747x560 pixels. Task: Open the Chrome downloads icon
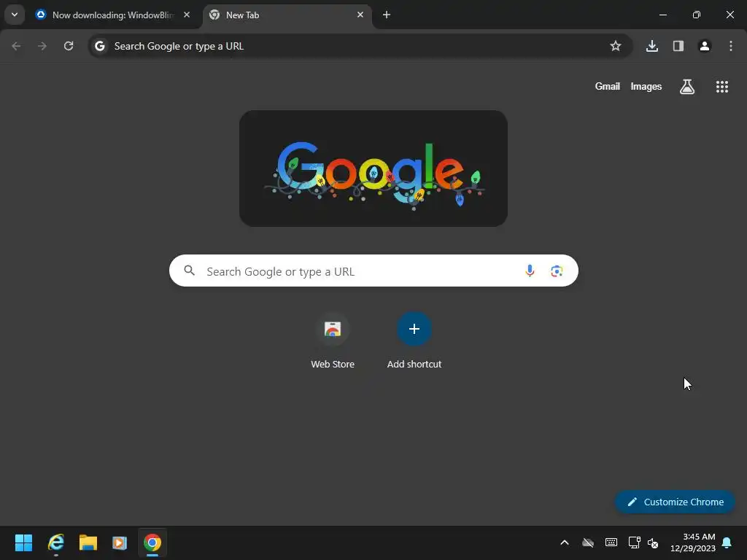(652, 46)
